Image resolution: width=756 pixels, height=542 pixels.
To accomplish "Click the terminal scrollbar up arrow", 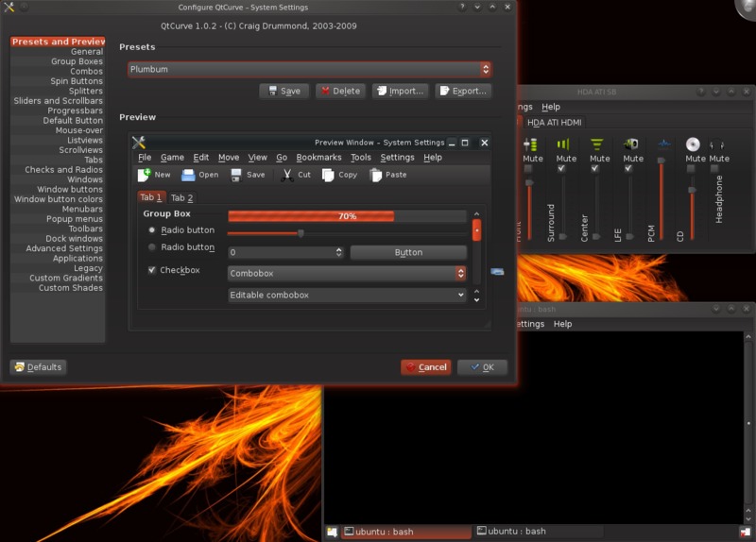I will [748, 336].
